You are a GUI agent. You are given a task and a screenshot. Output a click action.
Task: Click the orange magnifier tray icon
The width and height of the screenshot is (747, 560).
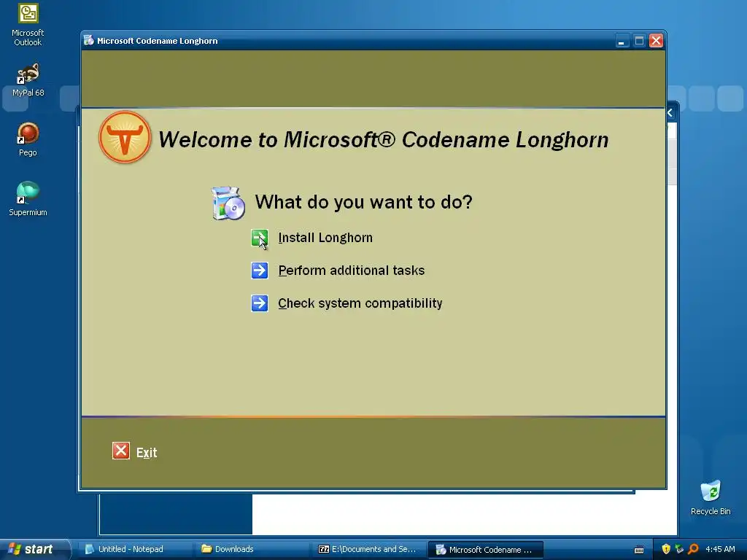pyautogui.click(x=693, y=549)
